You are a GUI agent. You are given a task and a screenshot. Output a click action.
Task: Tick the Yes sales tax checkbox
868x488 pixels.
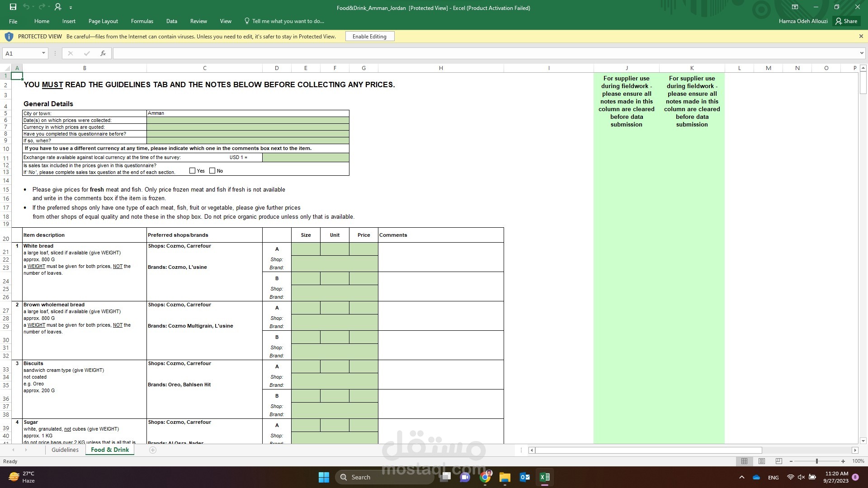point(193,171)
